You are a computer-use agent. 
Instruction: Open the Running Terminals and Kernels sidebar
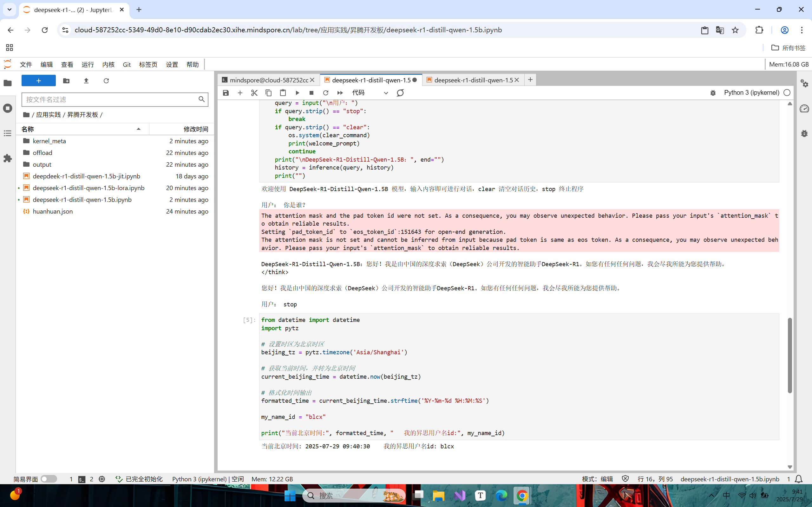click(8, 108)
